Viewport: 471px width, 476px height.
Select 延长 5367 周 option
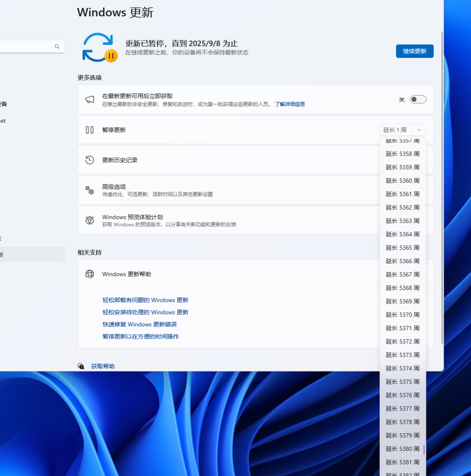[403, 274]
